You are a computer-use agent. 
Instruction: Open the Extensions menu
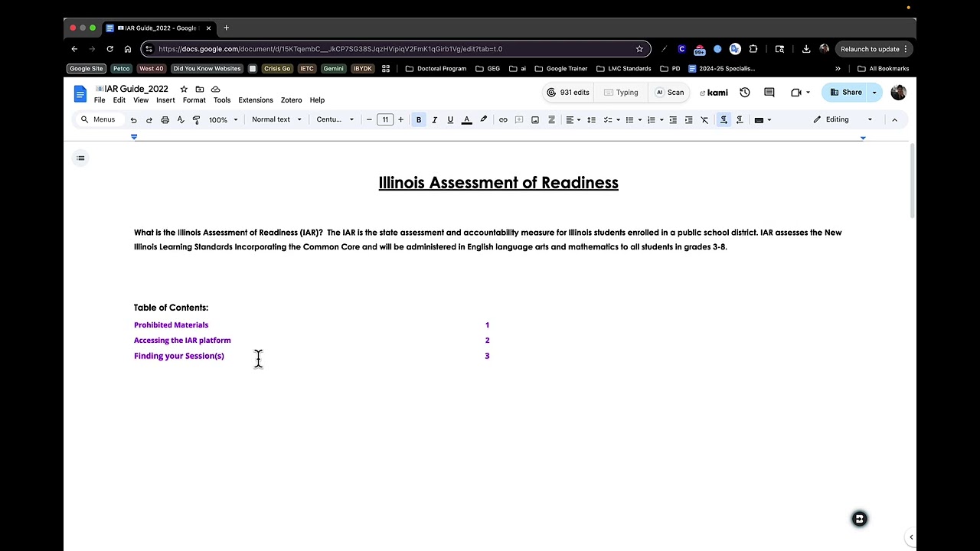(x=256, y=100)
